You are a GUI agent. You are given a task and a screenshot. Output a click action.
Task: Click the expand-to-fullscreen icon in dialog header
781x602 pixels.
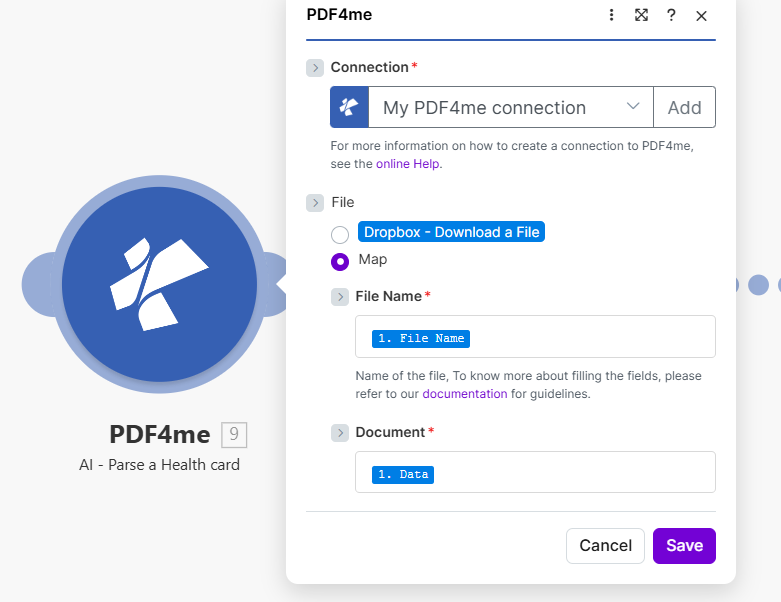(641, 15)
